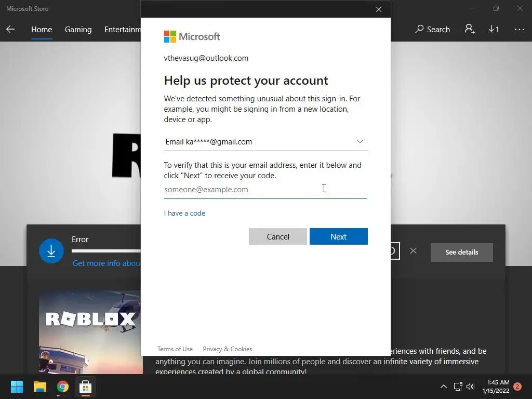Screen dimensions: 532x399
Task: Open network status tray icon
Action: click(458, 387)
